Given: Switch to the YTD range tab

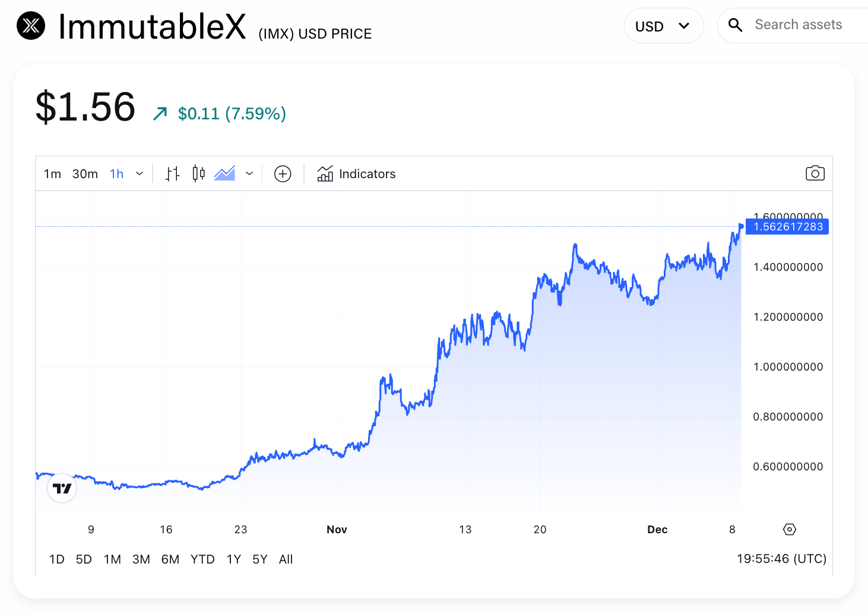Looking at the screenshot, I should [202, 559].
